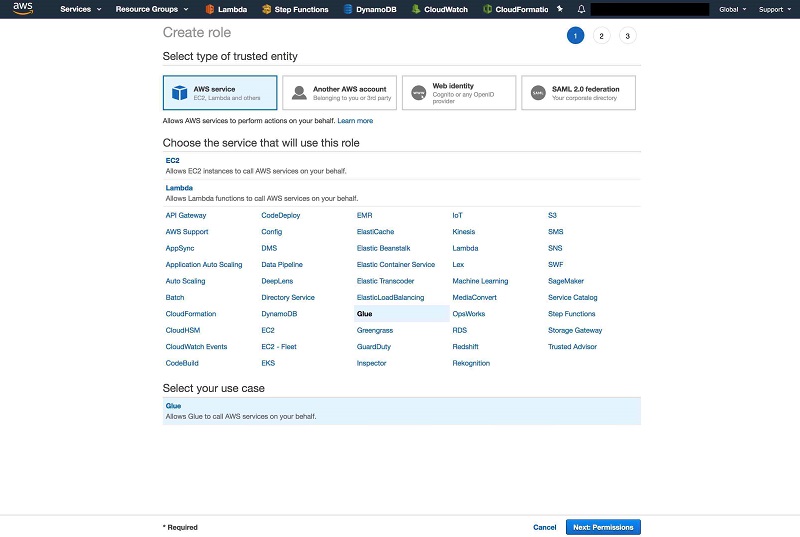Select Another AWS account trusted entity
Screen dimensions: 800x537
pyautogui.click(x=339, y=93)
